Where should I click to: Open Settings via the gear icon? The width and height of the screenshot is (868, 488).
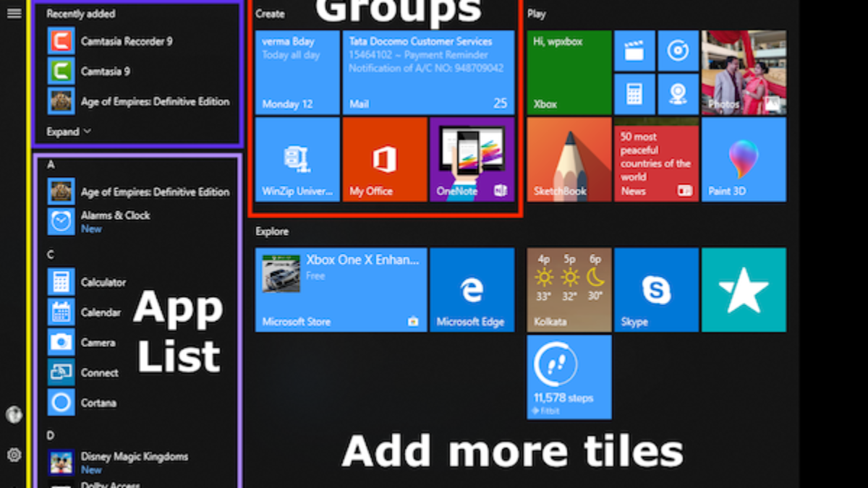click(14, 455)
